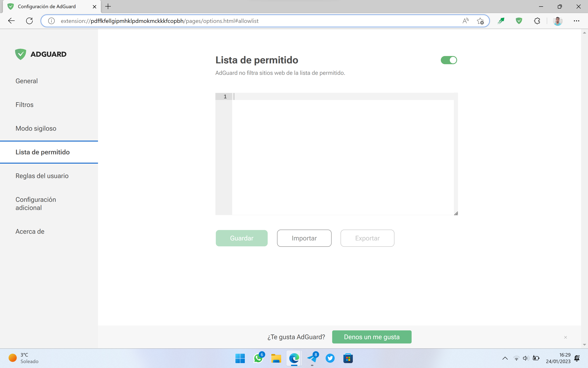Screen dimensions: 588x368
Task: Open the clock and date 24/01/2023
Action: click(558, 358)
